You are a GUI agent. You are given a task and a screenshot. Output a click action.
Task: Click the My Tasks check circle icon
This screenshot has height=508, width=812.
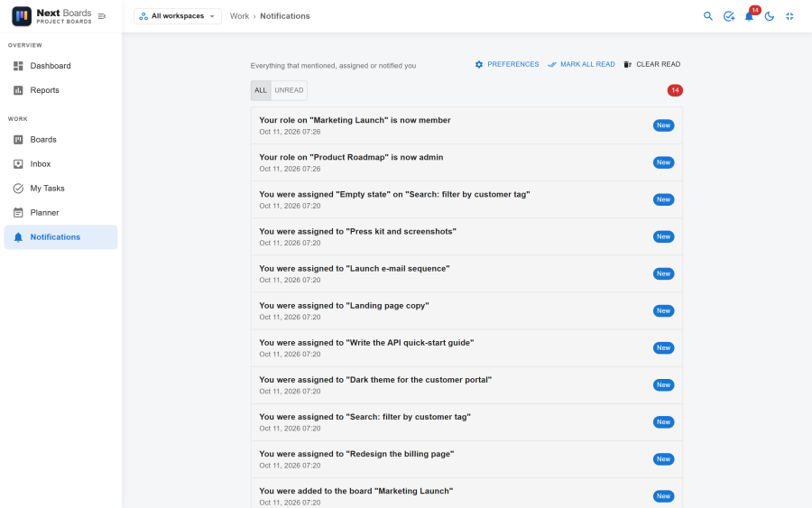point(18,188)
